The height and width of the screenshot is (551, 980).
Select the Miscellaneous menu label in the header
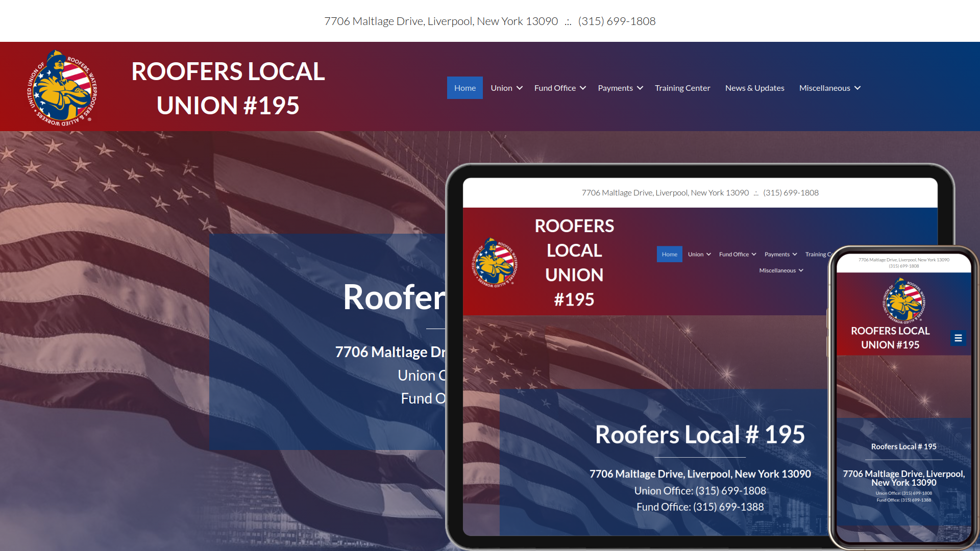click(x=824, y=88)
